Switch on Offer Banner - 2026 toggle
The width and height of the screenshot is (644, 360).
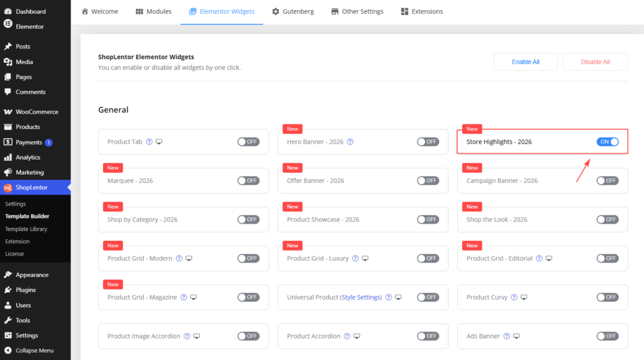coord(428,180)
